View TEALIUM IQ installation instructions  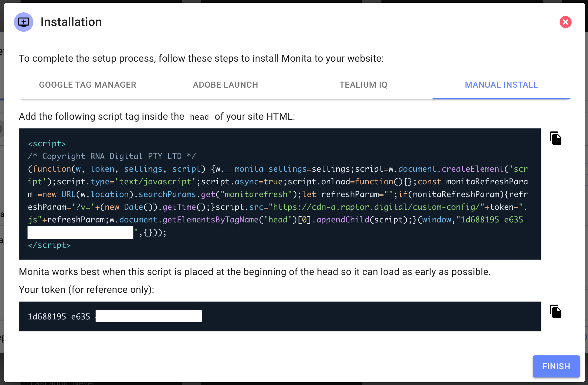click(363, 85)
